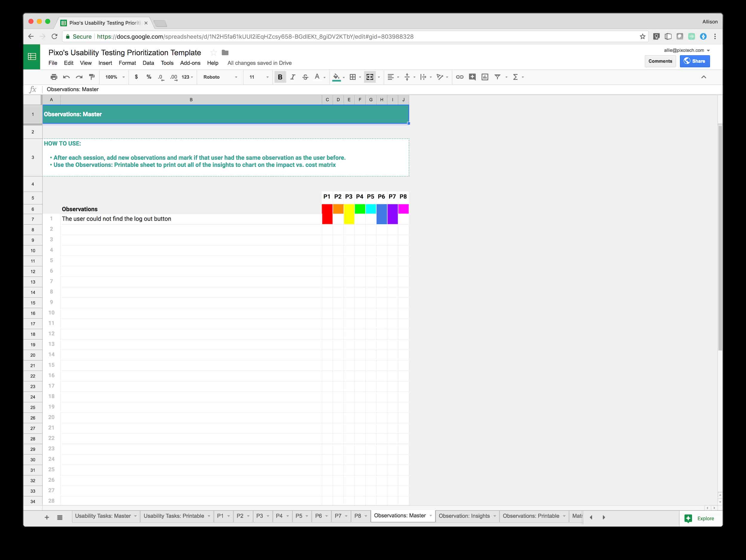Redo the last action

(79, 77)
